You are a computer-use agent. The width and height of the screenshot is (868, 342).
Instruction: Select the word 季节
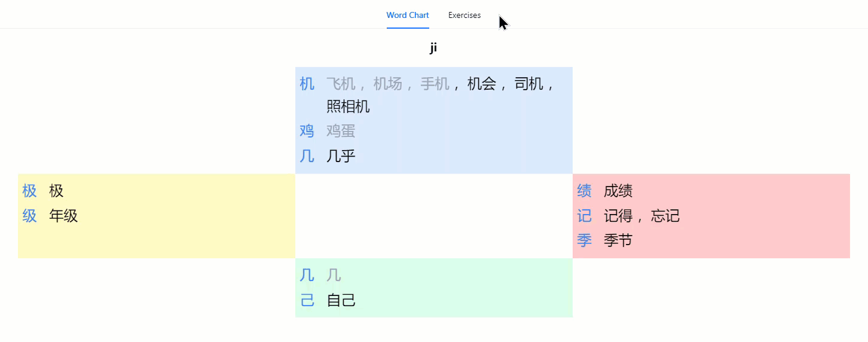tap(618, 240)
